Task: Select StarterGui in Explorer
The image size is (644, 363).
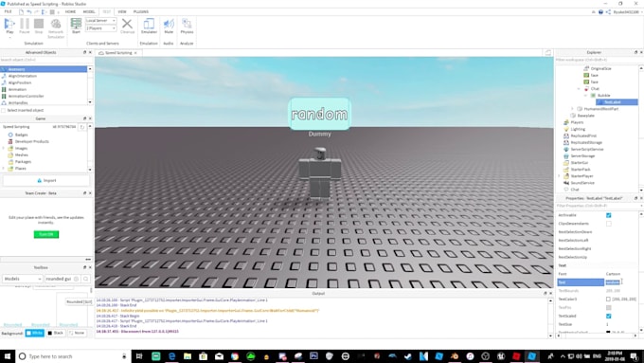Action: pyautogui.click(x=579, y=162)
